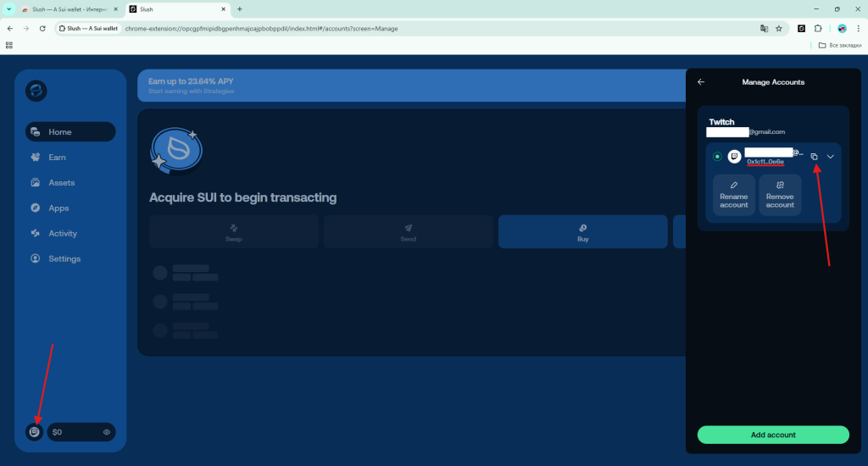
Task: Switch to the first Slush — A Sui wallet tab
Action: pyautogui.click(x=70, y=9)
